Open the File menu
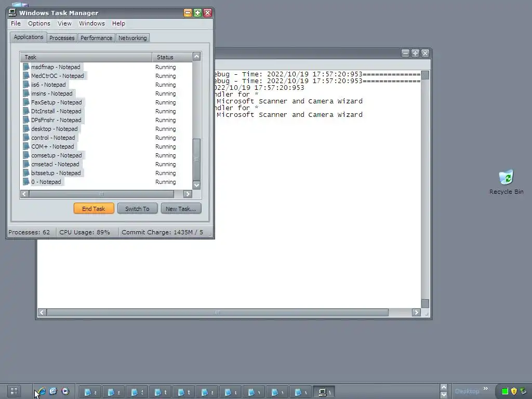Image resolution: width=532 pixels, height=399 pixels. click(16, 23)
